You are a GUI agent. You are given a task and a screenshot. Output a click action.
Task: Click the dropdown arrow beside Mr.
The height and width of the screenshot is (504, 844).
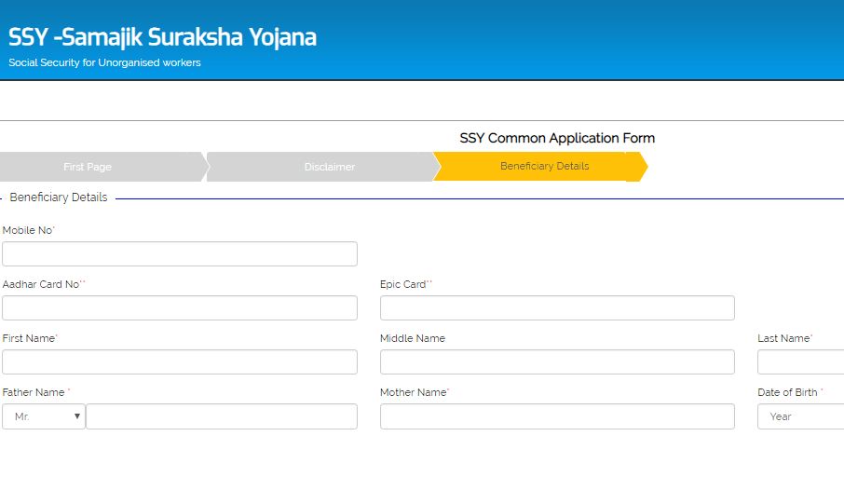(77, 416)
